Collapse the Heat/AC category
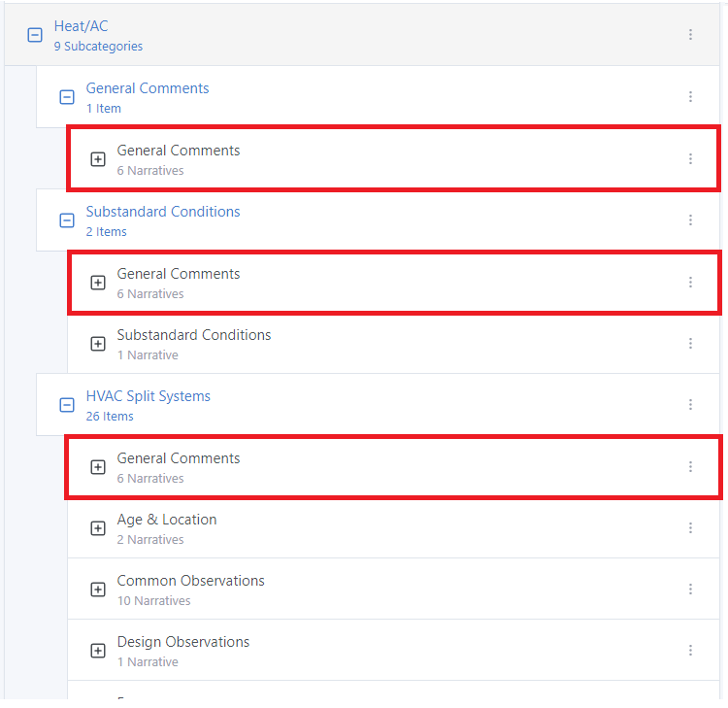 [x=35, y=35]
